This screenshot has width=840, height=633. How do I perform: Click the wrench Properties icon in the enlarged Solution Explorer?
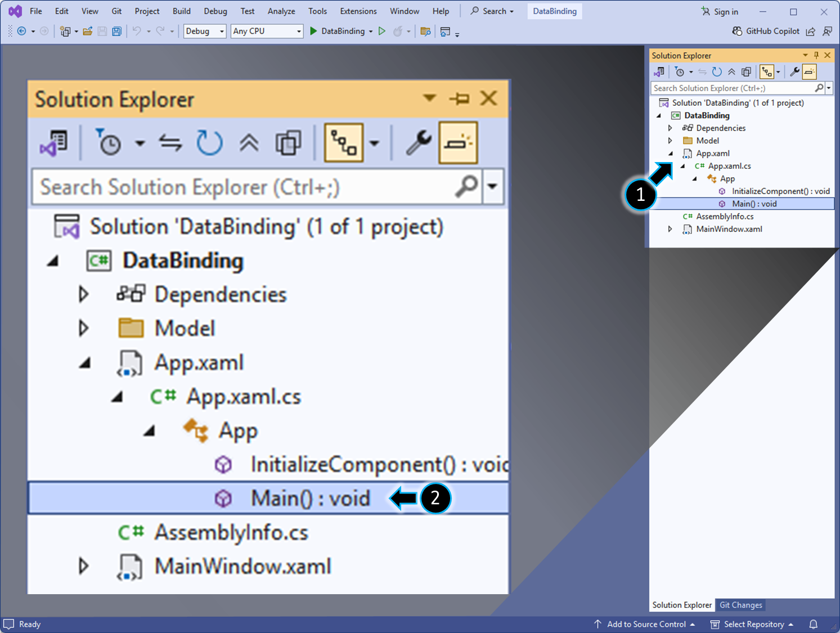click(419, 142)
